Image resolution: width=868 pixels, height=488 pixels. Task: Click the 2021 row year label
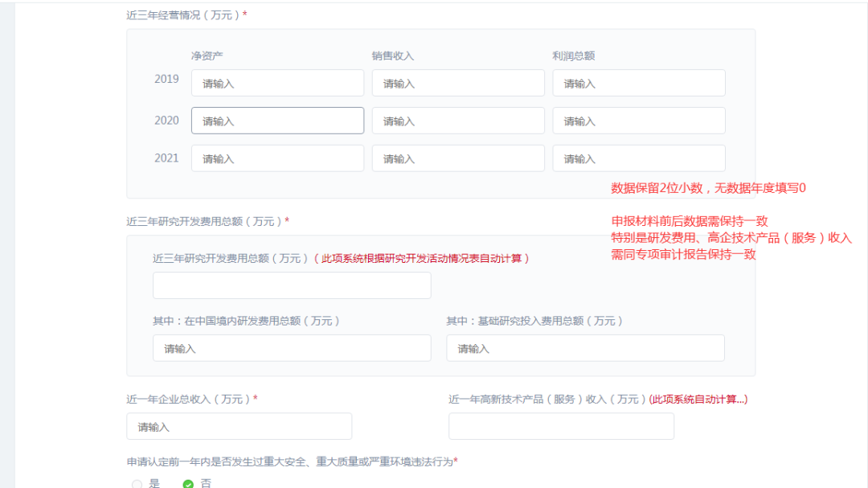click(x=166, y=158)
